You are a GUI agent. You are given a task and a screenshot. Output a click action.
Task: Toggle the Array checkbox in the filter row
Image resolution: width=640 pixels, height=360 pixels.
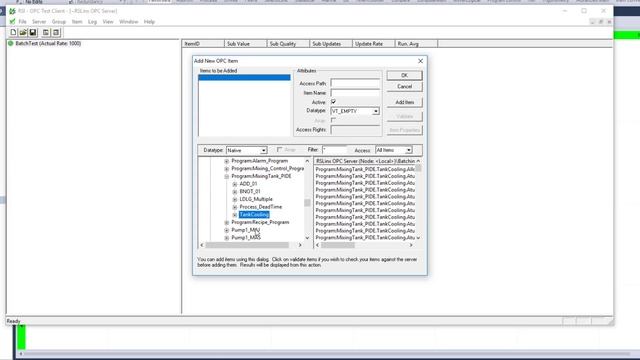click(x=279, y=150)
